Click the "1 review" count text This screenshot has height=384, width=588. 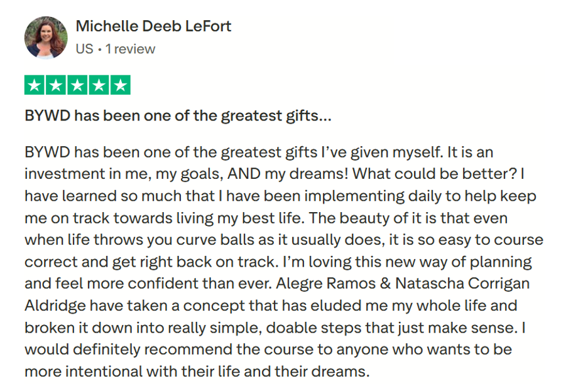tap(130, 49)
